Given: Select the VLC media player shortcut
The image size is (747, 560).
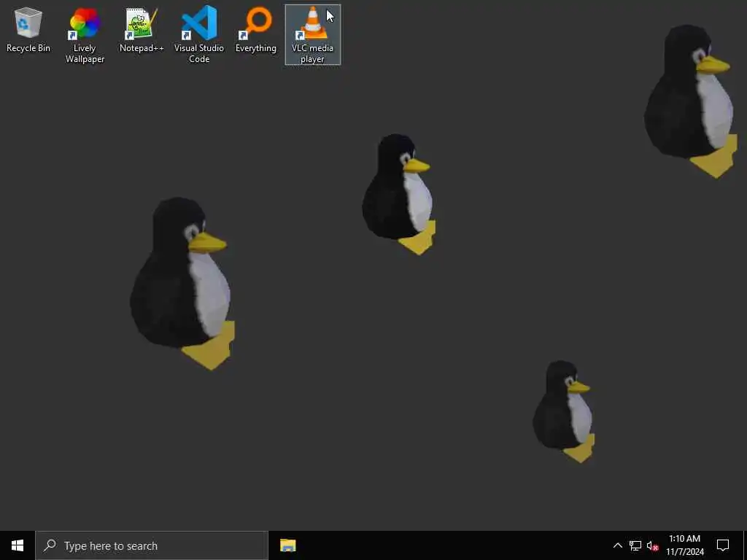Looking at the screenshot, I should 312,35.
